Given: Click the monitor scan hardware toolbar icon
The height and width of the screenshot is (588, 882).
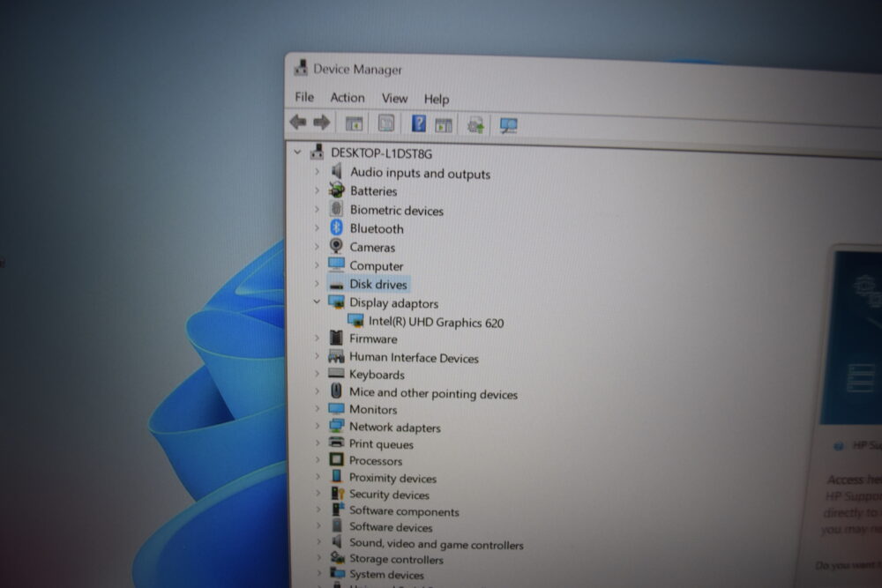Looking at the screenshot, I should (x=509, y=125).
